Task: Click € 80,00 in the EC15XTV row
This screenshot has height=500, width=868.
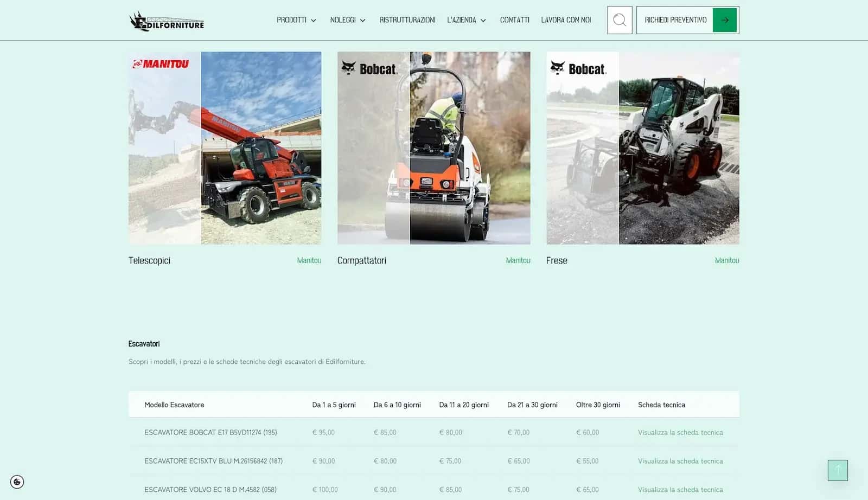Action: click(385, 461)
